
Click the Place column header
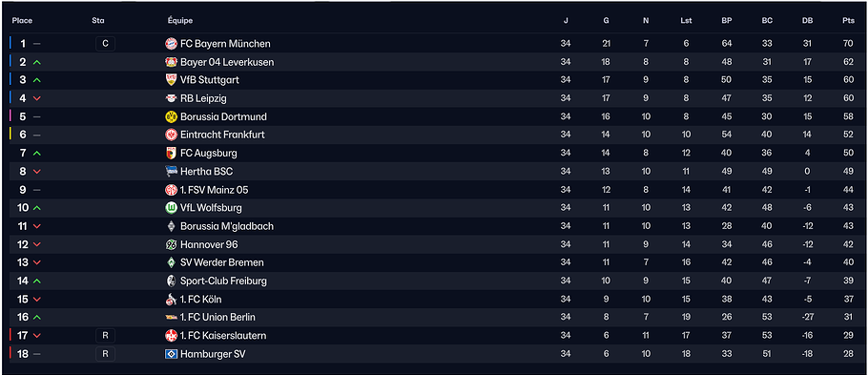(x=22, y=20)
